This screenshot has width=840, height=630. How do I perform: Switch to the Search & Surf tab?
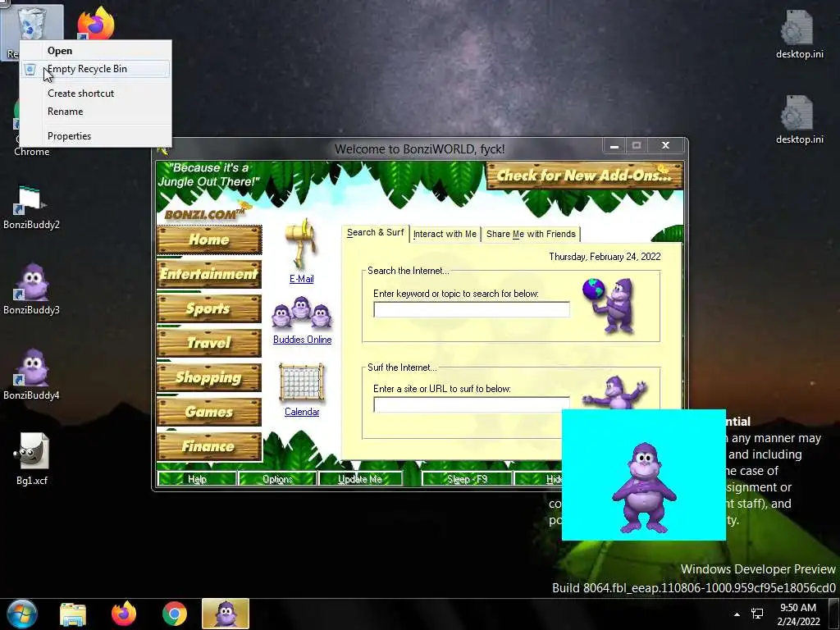(x=375, y=233)
